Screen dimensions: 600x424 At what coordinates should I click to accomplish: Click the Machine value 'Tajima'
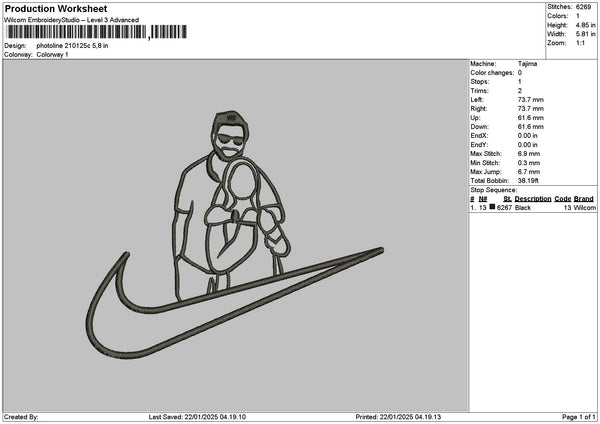pyautogui.click(x=527, y=64)
